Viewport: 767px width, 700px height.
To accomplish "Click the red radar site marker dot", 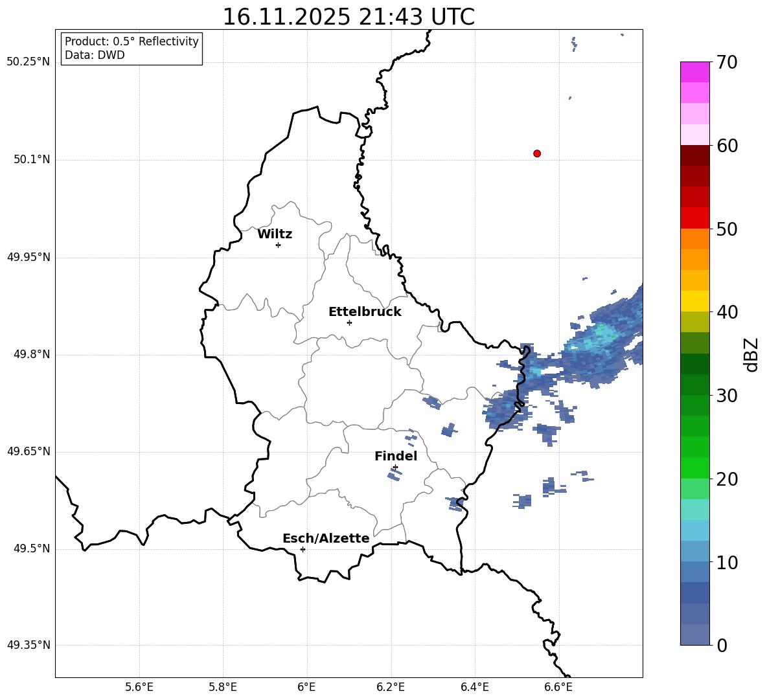I will (x=537, y=153).
